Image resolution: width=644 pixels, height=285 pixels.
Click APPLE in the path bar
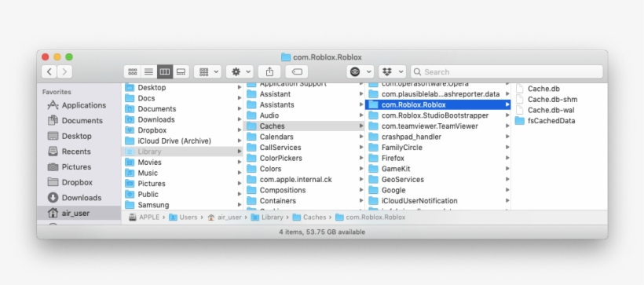pyautogui.click(x=145, y=217)
